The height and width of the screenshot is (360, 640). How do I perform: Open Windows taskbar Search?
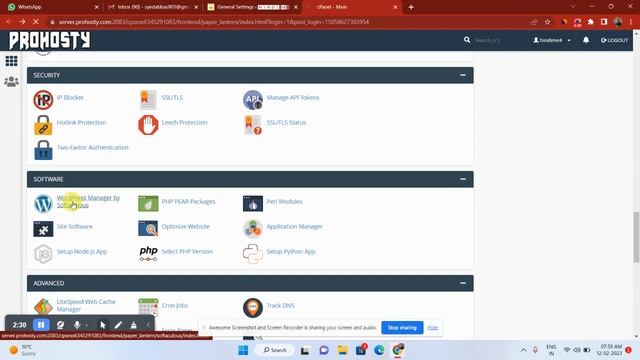tap(275, 350)
